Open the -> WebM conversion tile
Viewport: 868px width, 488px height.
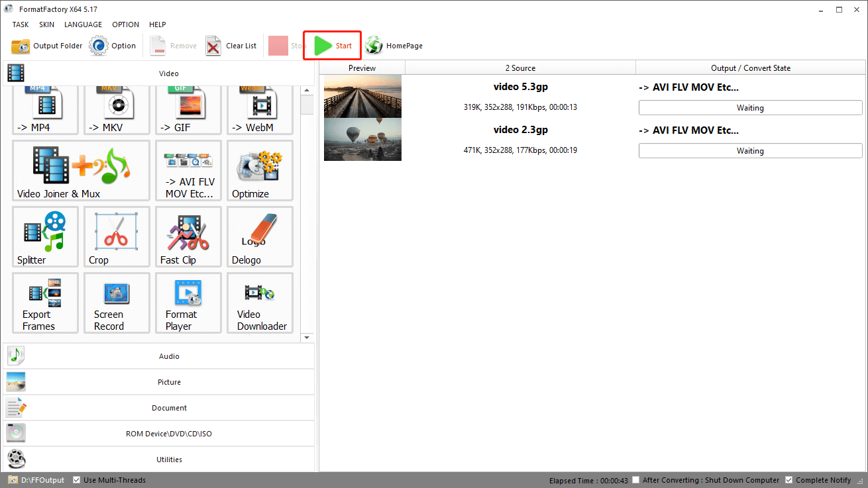(x=260, y=111)
